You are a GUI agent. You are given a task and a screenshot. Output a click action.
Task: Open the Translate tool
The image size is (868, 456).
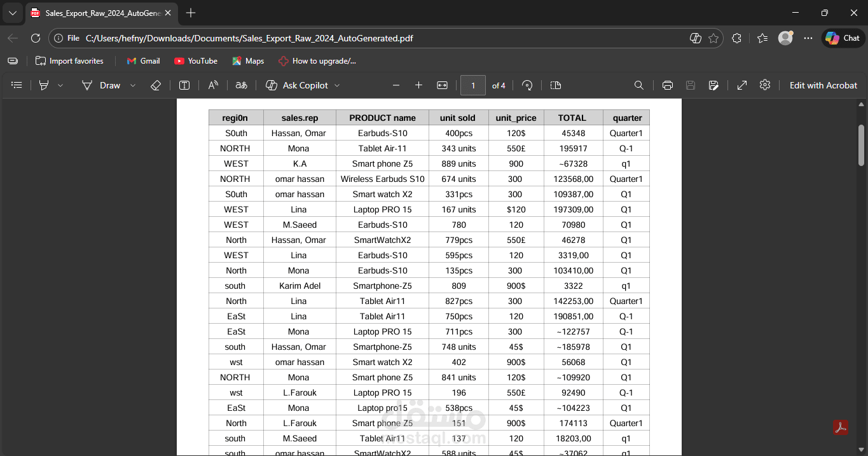241,85
